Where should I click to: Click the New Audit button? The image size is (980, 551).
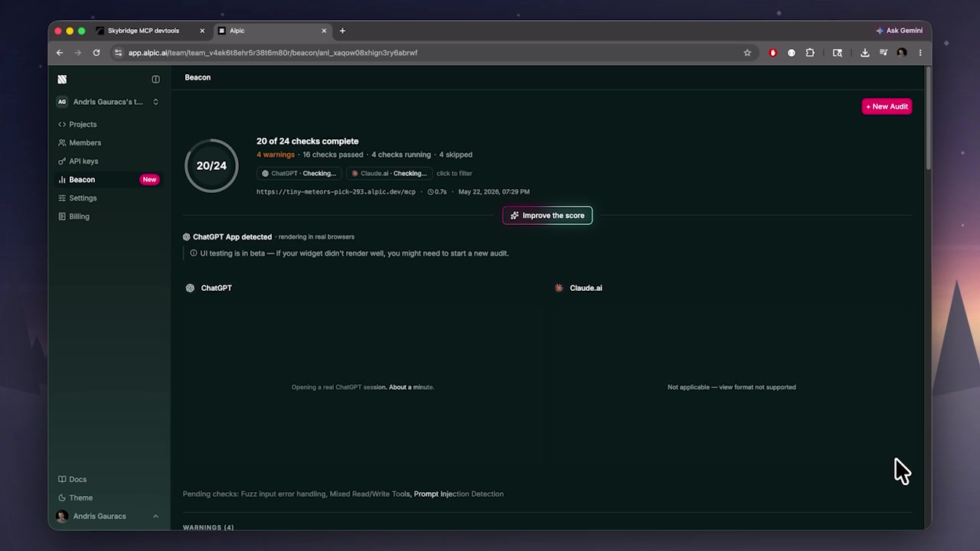click(887, 106)
